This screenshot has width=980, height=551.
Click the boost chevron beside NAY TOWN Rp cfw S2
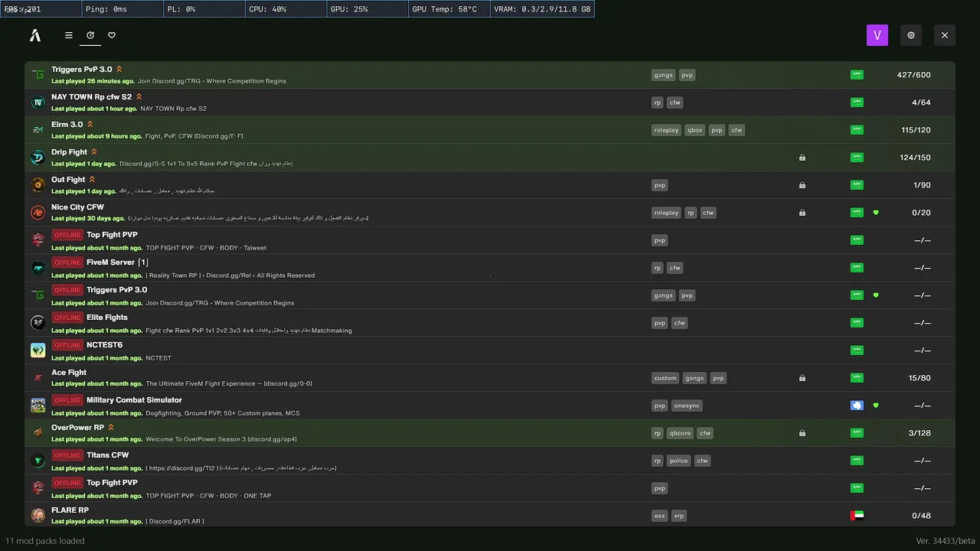coord(139,97)
